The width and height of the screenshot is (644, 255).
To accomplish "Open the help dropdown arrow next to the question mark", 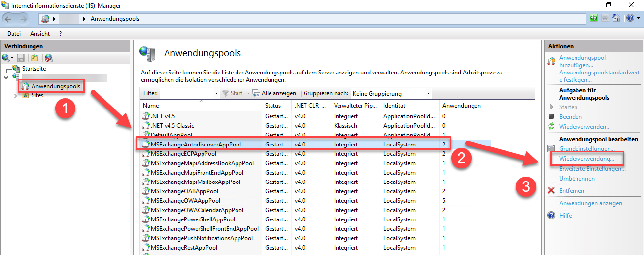I will tap(637, 19).
